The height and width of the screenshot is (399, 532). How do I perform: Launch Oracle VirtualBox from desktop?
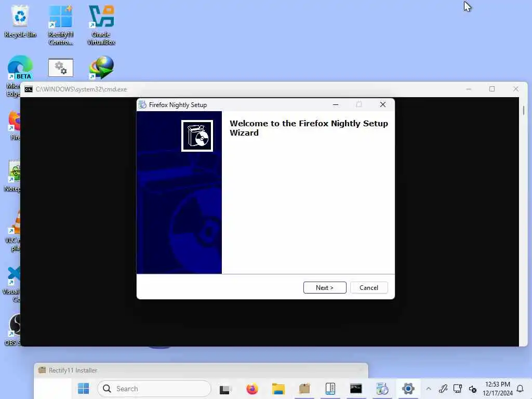pyautogui.click(x=101, y=25)
